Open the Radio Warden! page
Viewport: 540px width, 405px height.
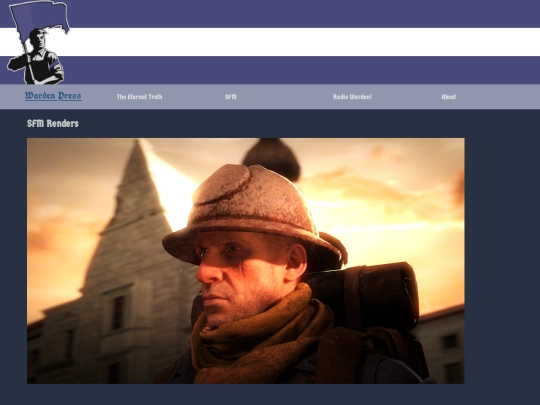pos(352,97)
